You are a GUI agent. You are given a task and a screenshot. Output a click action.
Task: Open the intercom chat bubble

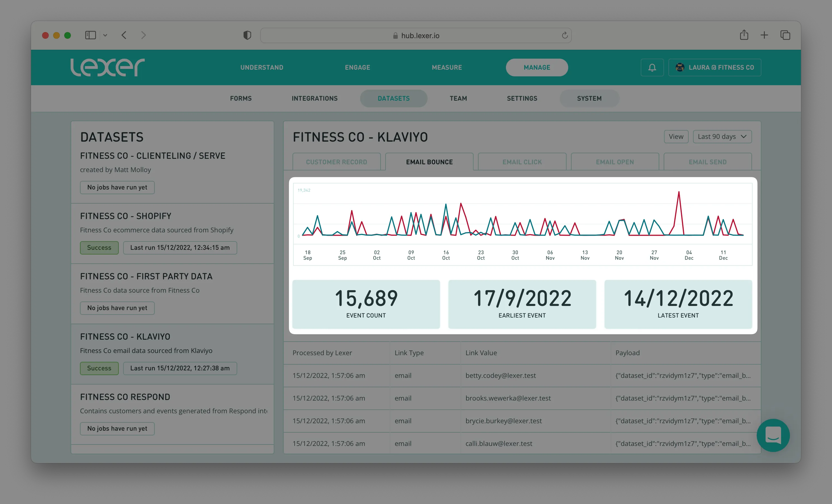point(773,435)
